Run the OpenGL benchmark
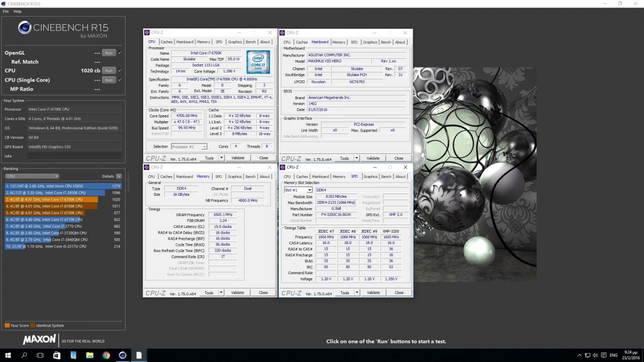The height and width of the screenshot is (362, 644). [x=109, y=53]
